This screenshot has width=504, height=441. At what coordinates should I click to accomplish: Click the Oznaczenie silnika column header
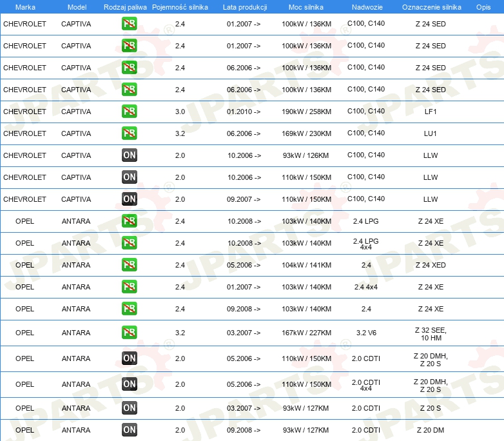click(x=431, y=6)
